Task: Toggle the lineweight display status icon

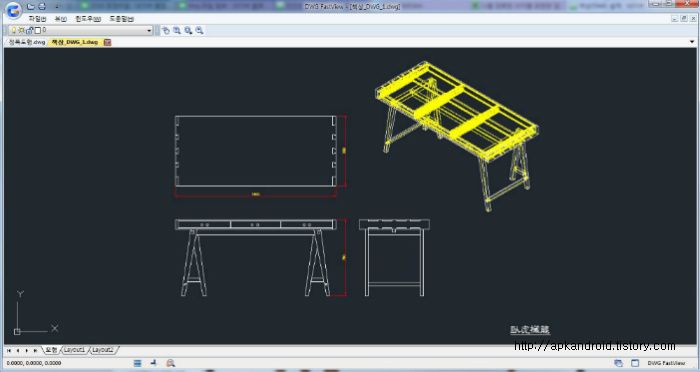Action: point(138,363)
